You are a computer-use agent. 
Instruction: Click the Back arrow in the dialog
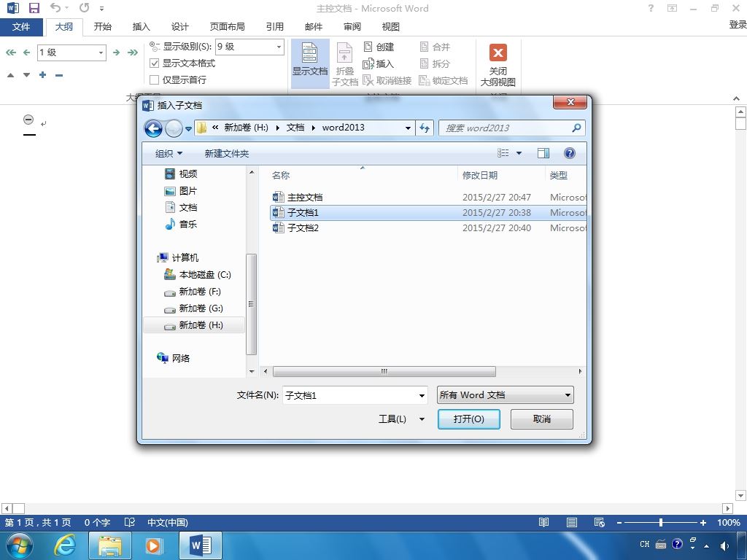[153, 128]
